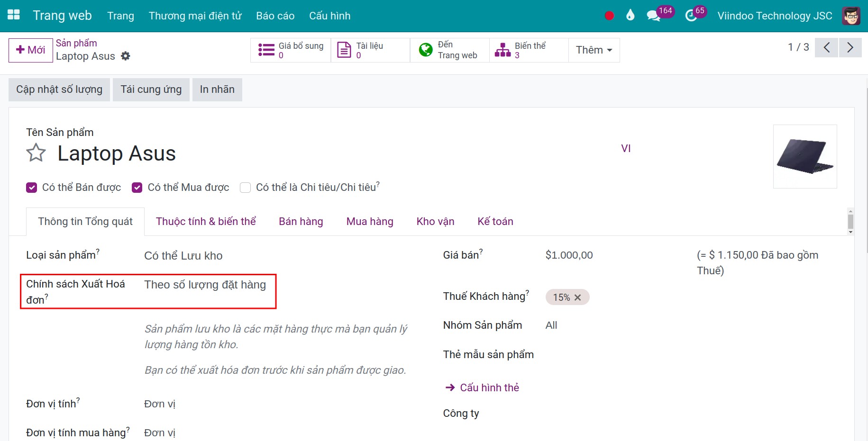Open Giá bổ sung smart button

(x=291, y=50)
